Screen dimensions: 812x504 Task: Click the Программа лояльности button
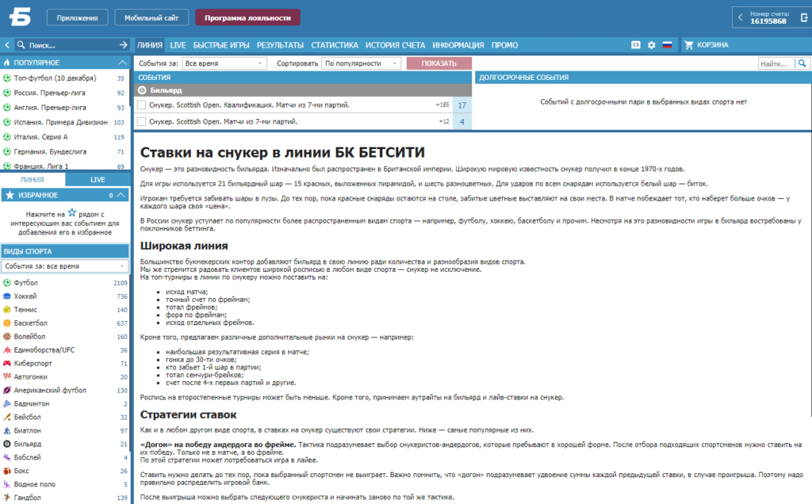247,17
